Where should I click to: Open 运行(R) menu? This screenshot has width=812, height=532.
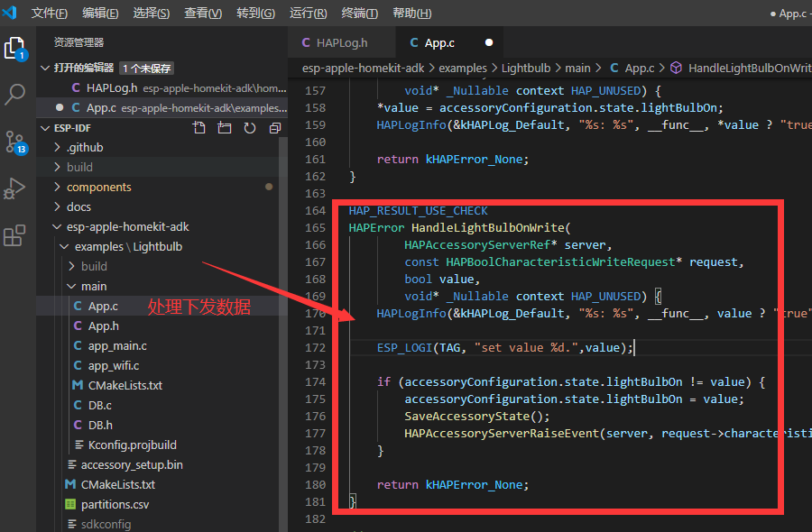click(309, 13)
